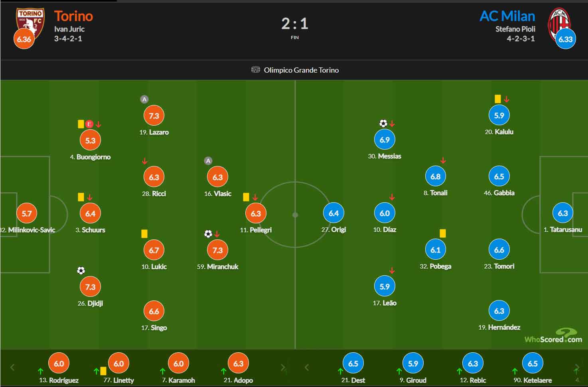This screenshot has width=588, height=387.
Task: Click Torino's 6.36 team rating badge
Action: click(24, 39)
